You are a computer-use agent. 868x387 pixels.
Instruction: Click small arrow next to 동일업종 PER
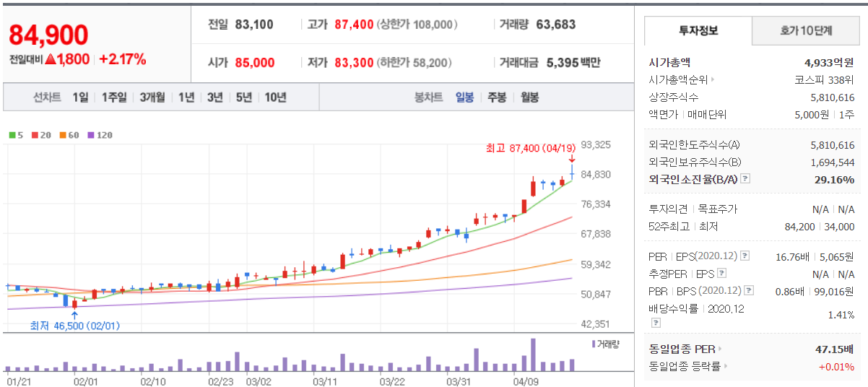tap(719, 349)
